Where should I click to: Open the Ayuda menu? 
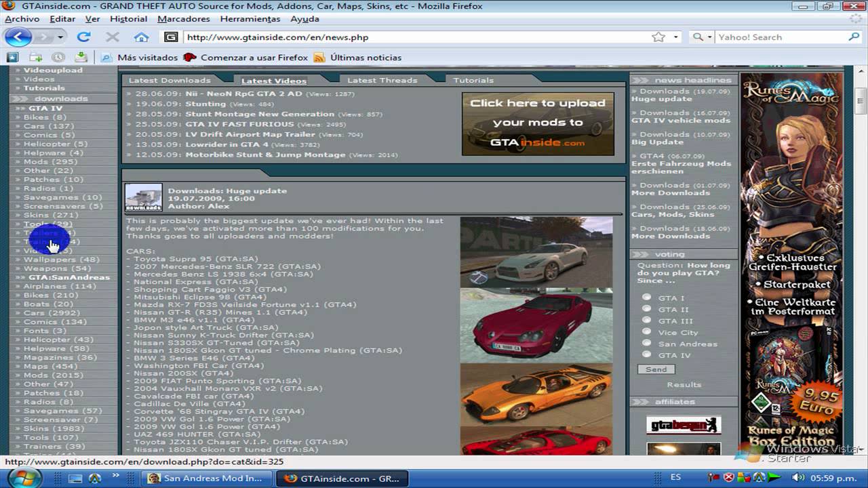coord(304,19)
